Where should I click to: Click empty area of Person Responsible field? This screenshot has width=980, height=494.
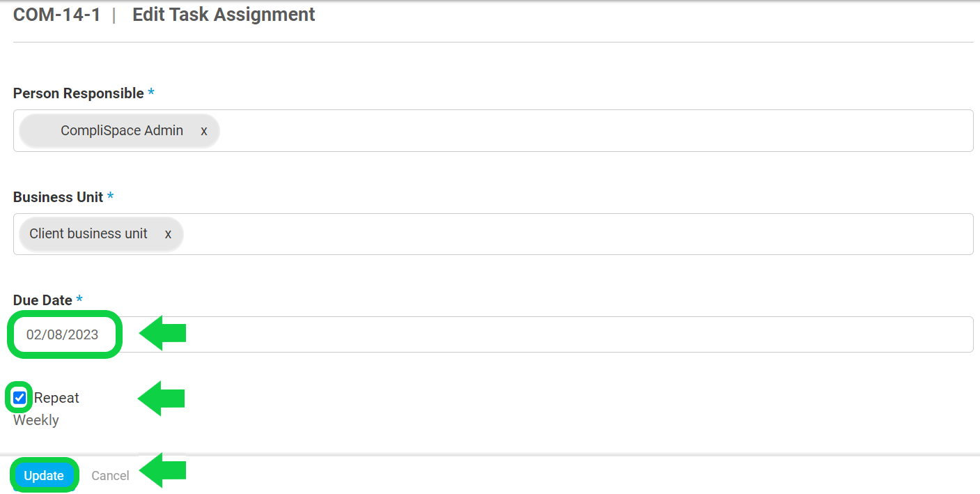point(592,131)
